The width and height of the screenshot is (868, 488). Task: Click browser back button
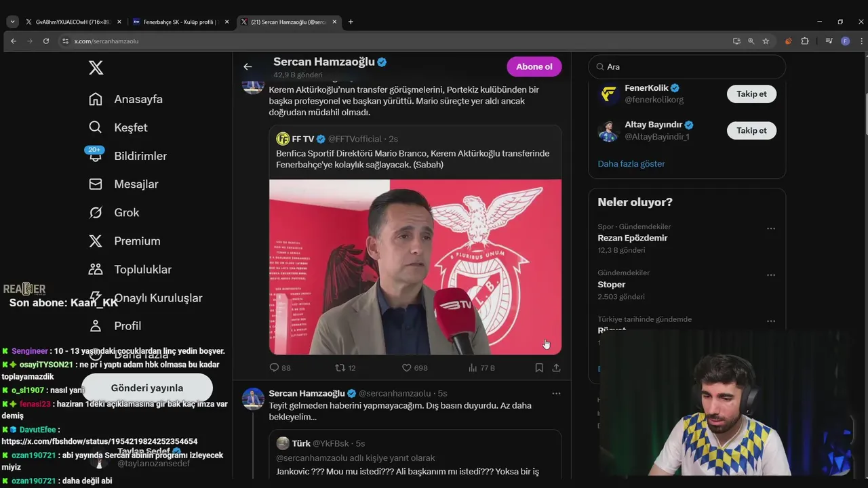(x=14, y=41)
